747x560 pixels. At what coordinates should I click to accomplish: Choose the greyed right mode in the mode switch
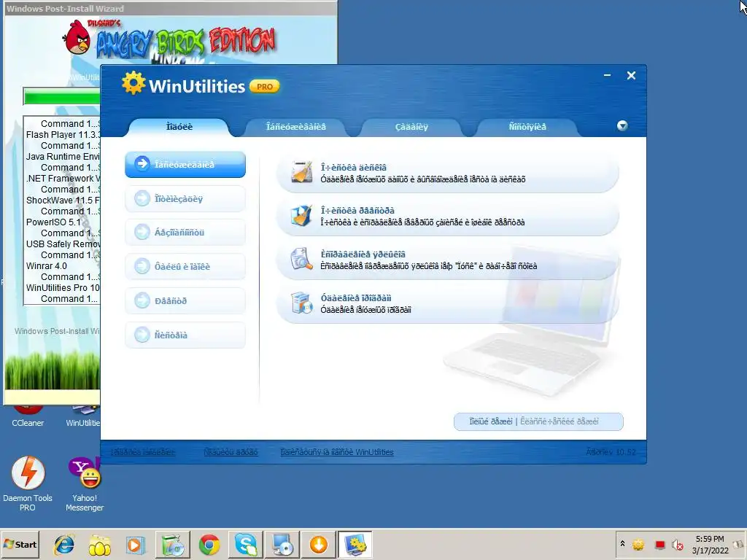click(560, 421)
